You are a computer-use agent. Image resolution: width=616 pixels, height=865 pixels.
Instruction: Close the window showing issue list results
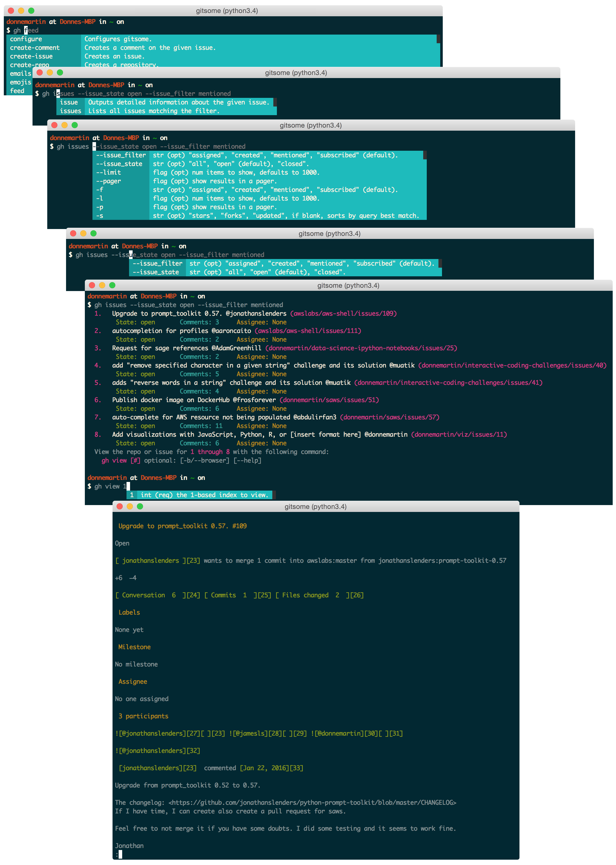92,285
